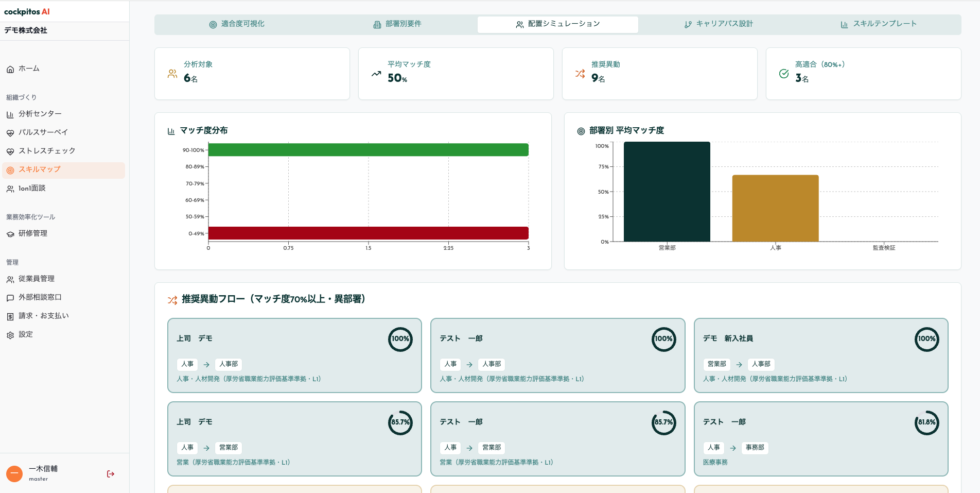The height and width of the screenshot is (493, 980).
Task: Click the arrow icon in デモ 新入社員 card
Action: [739, 365]
